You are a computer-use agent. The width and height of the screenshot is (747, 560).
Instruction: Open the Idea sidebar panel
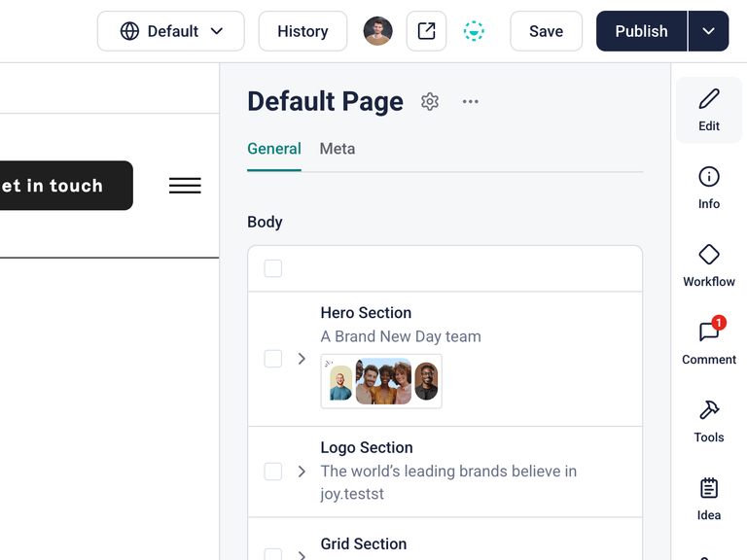point(709,499)
